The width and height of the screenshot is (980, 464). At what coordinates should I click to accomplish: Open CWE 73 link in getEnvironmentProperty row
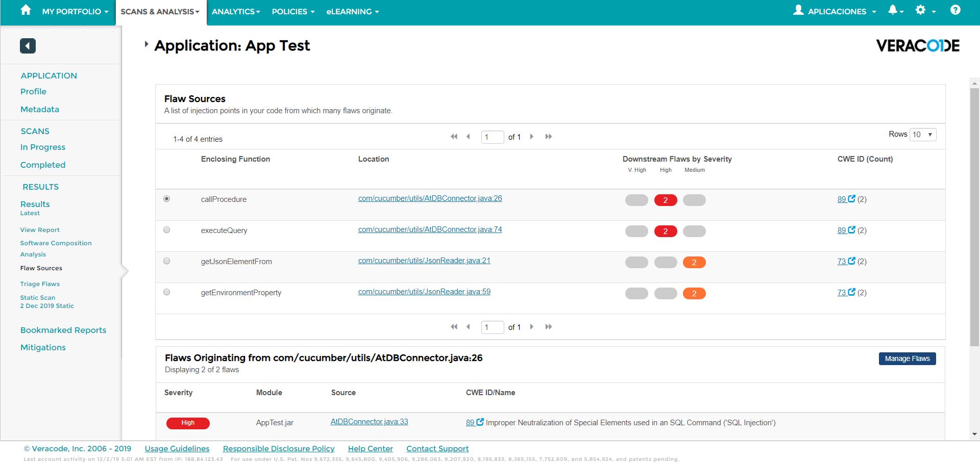842,292
